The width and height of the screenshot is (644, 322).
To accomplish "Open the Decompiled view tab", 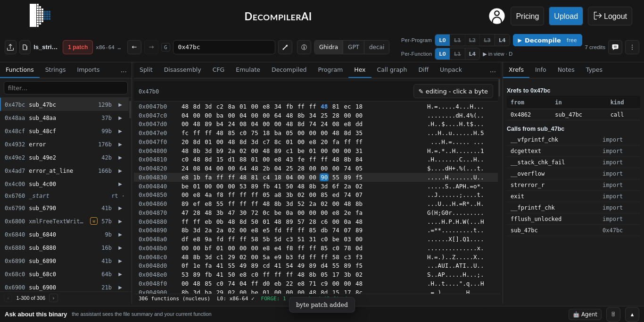I will pos(289,70).
